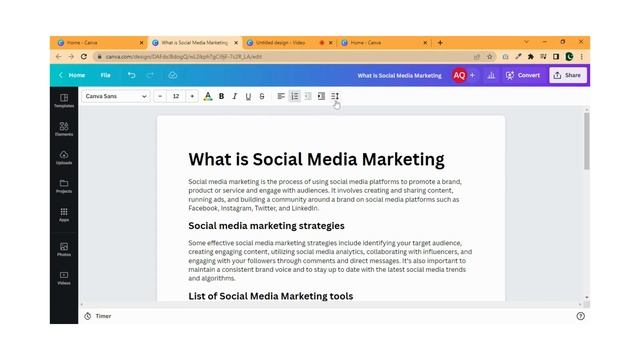
Task: Click the browser address bar URL
Action: [x=184, y=57]
